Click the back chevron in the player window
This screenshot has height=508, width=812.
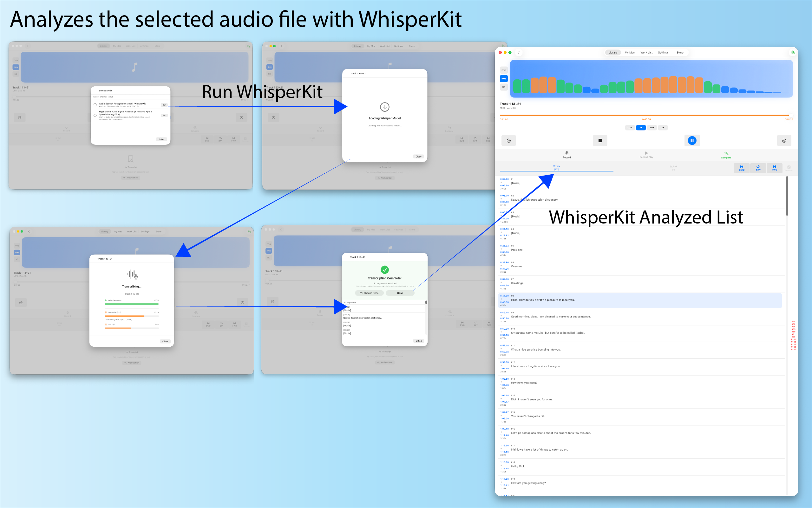519,52
